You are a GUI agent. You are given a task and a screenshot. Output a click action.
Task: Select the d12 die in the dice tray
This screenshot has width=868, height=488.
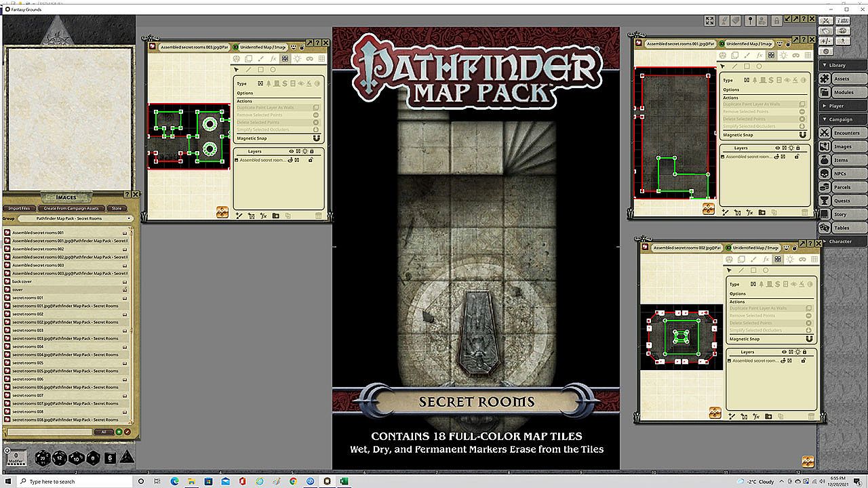[x=60, y=457]
